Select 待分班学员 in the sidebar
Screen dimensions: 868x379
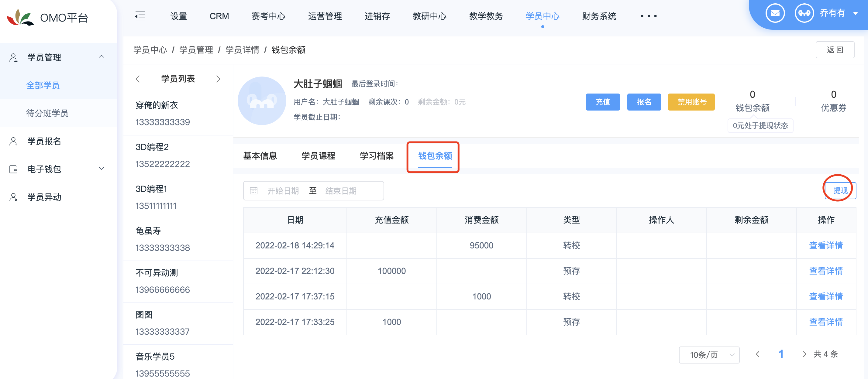(x=47, y=114)
